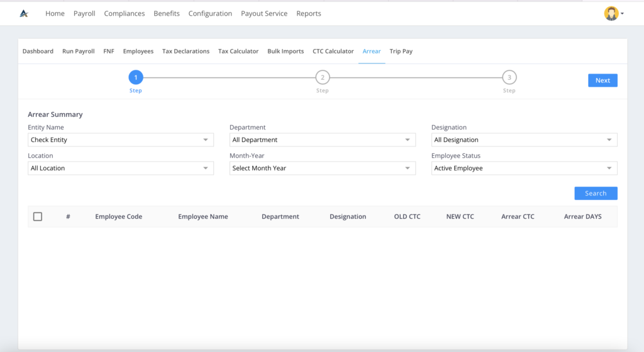
Task: Click the Arrear Summary heading
Action: coord(55,114)
